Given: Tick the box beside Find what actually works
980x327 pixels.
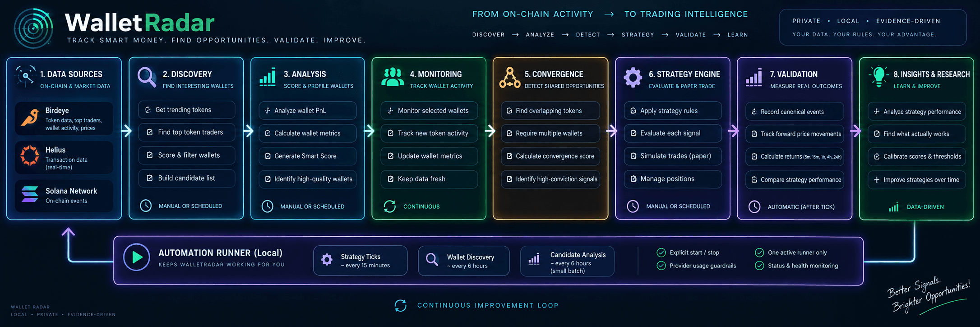Looking at the screenshot, I should tap(877, 134).
